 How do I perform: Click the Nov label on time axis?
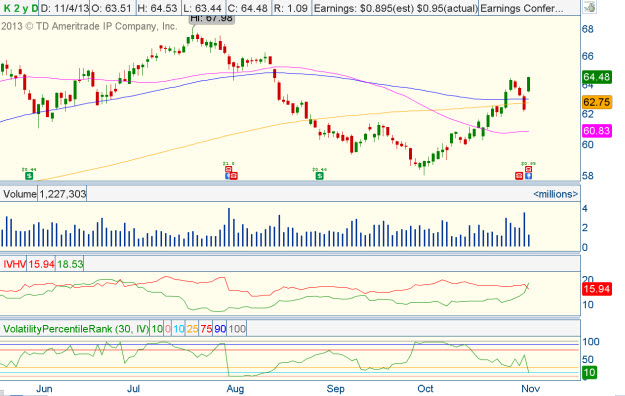coord(531,388)
